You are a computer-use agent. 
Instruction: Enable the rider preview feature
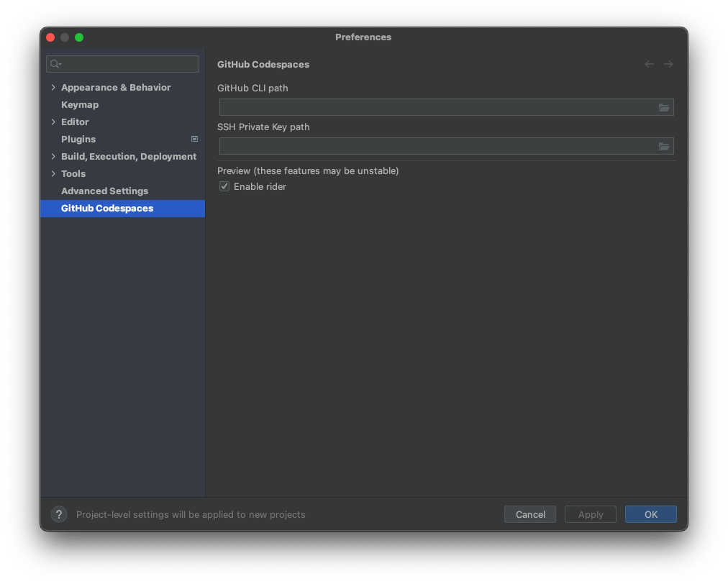click(224, 186)
